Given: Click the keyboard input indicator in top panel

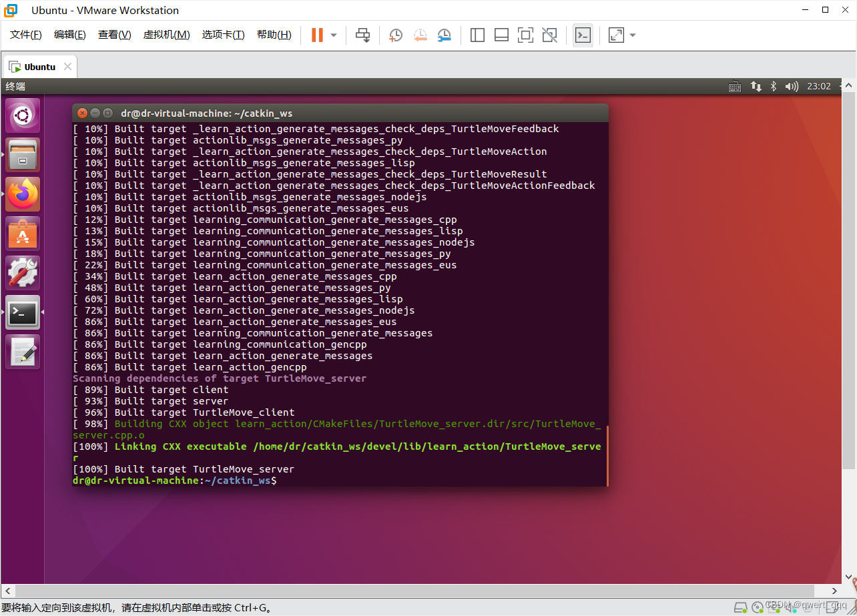Looking at the screenshot, I should (x=735, y=86).
